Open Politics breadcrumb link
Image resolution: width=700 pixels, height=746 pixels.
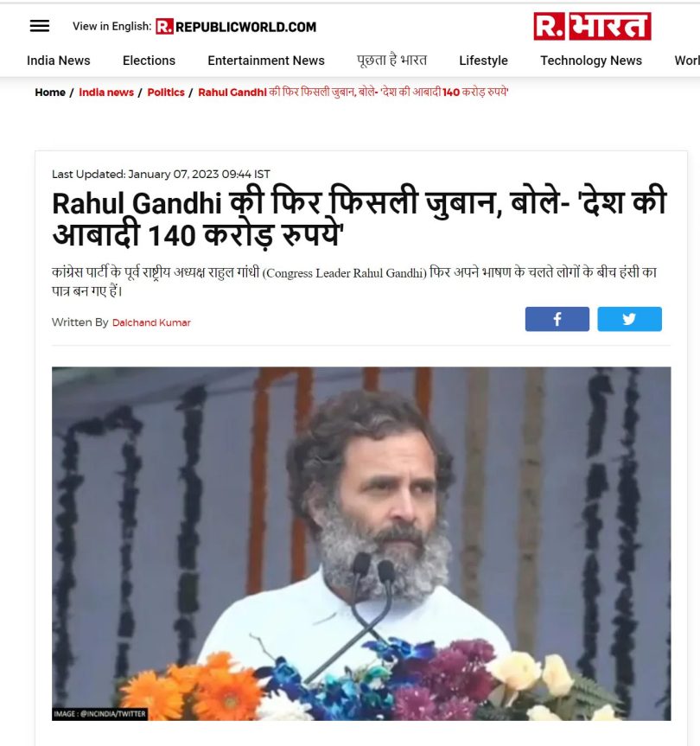[x=165, y=92]
